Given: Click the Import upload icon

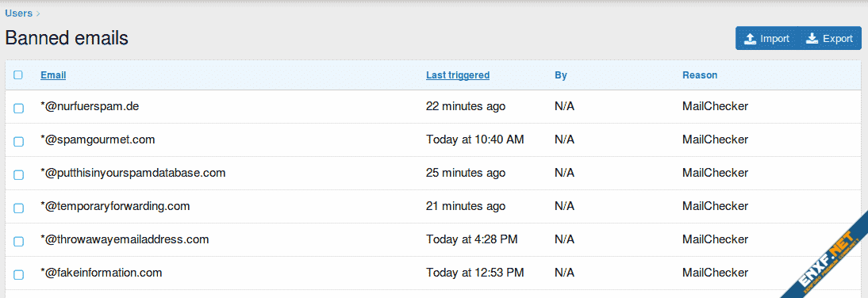Looking at the screenshot, I should (x=750, y=39).
